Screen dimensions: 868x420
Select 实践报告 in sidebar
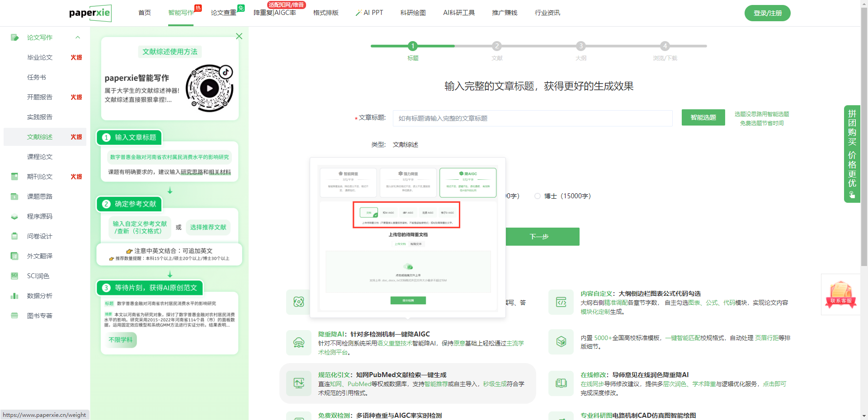click(x=40, y=117)
